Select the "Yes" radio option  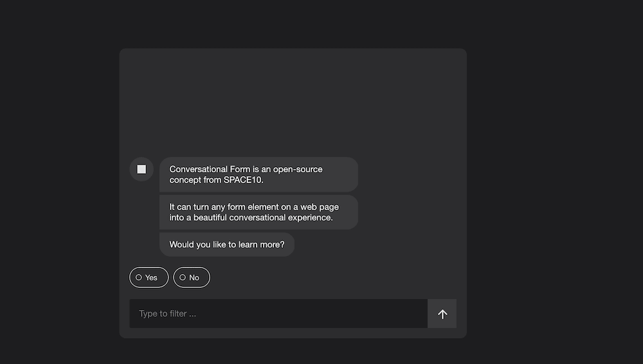(149, 277)
